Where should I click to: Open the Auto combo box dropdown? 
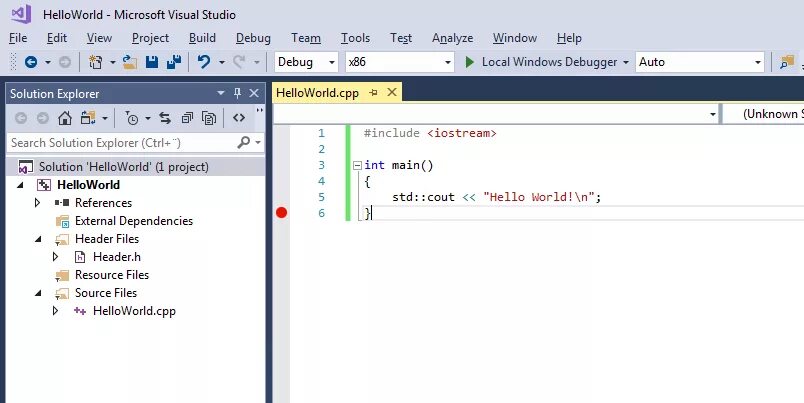click(758, 63)
